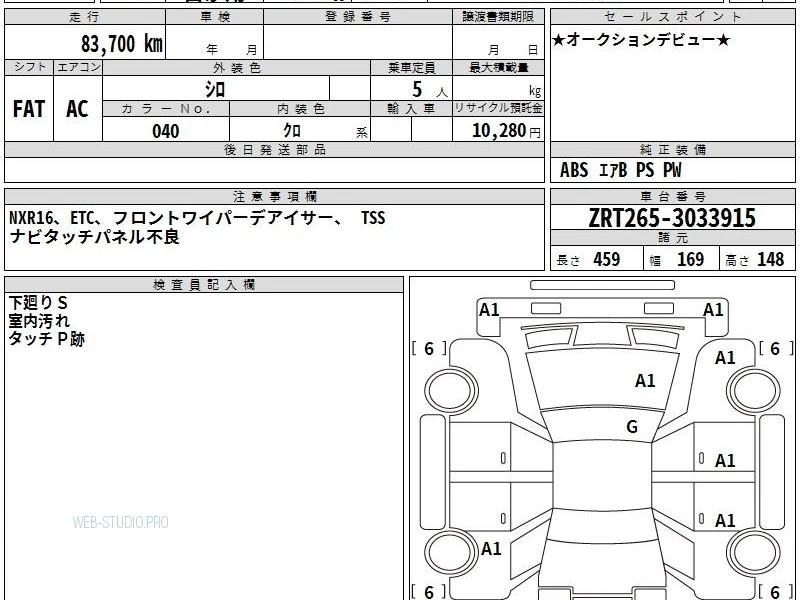The height and width of the screenshot is (600, 800).
Task: Click the ★オークションデビュー★ sales point text
Action: pos(641,40)
